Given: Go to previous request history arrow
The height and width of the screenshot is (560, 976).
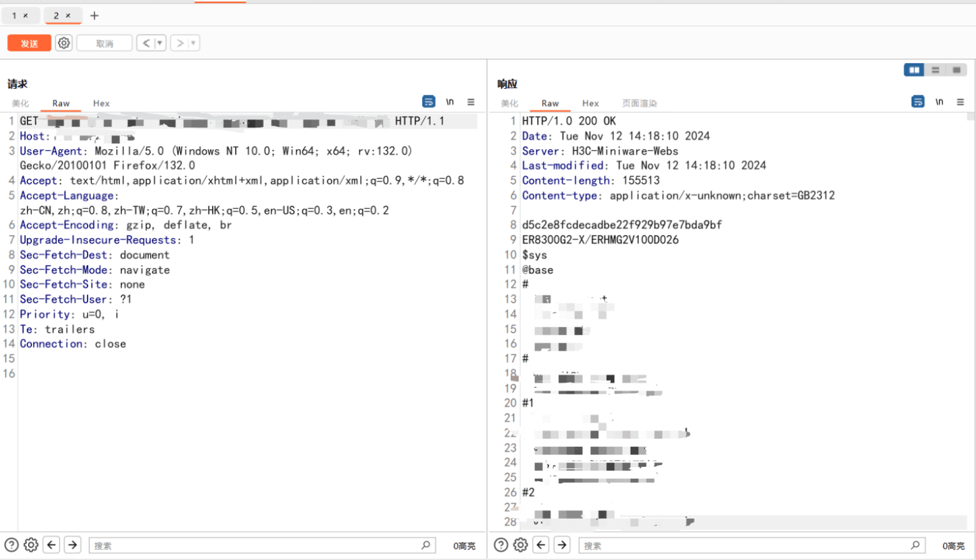Looking at the screenshot, I should pos(146,43).
